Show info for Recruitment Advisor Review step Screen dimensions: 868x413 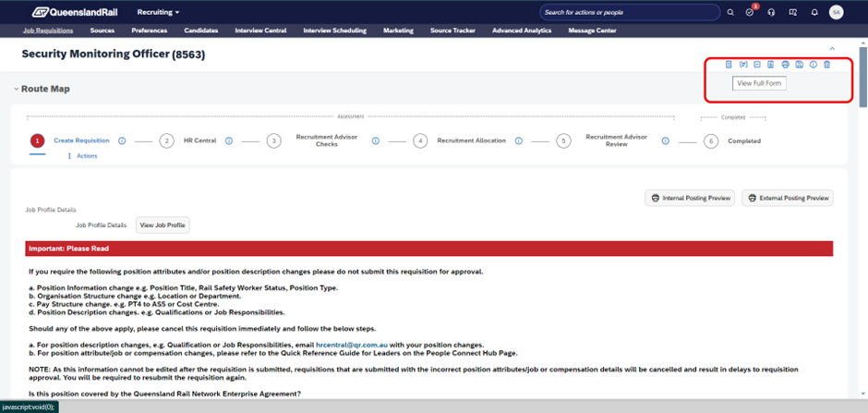[666, 140]
